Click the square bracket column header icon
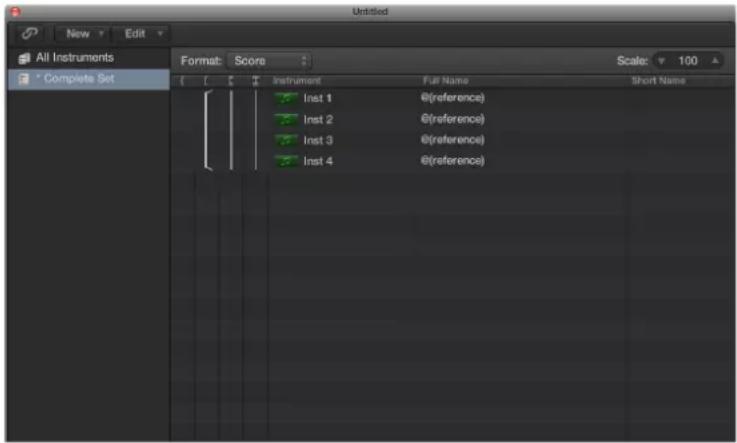This screenshot has width=737, height=443. click(x=206, y=81)
